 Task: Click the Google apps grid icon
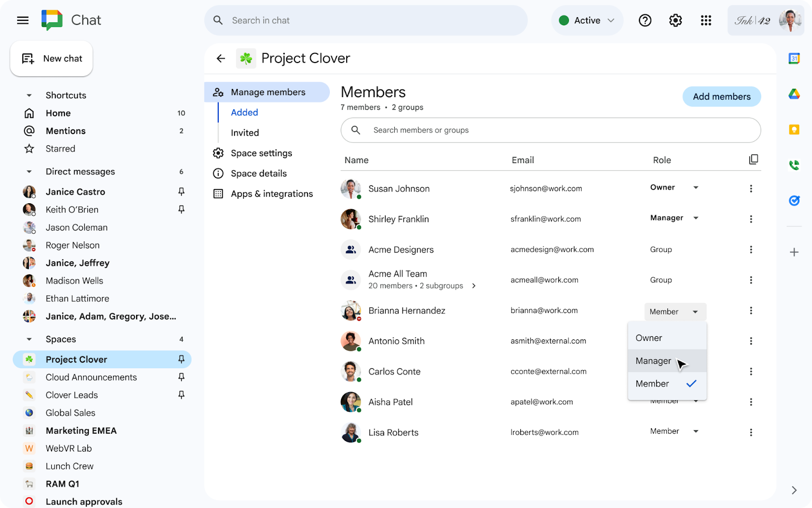tap(706, 20)
